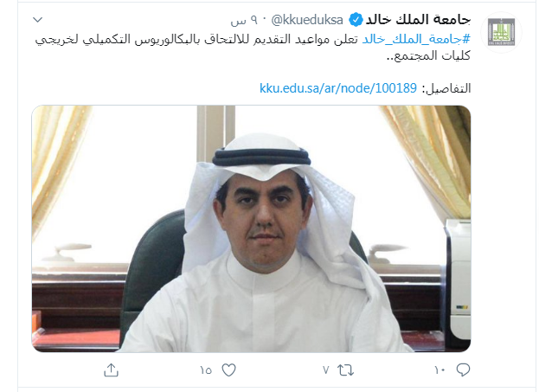
Task: Click the retweet count ٧
Action: pos(326,370)
